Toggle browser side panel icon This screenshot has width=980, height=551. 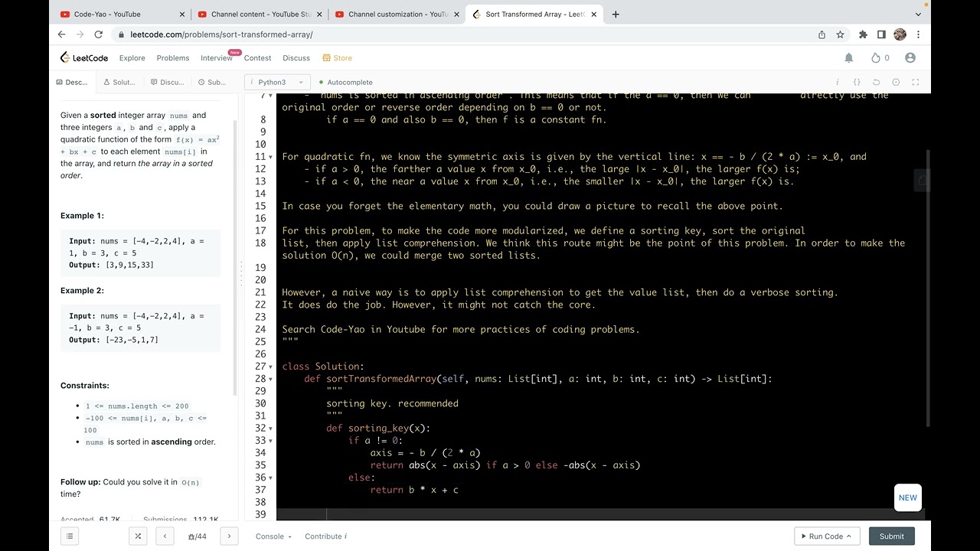(881, 34)
